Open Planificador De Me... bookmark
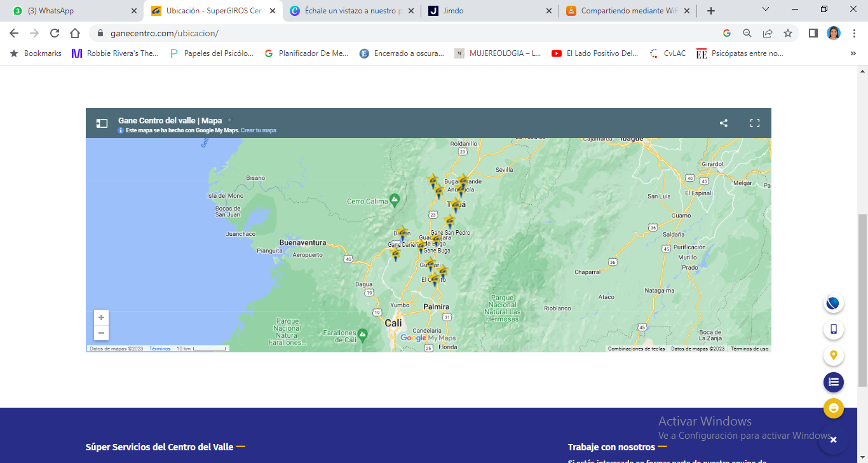Screen dimensions: 868x463 [x=306, y=53]
